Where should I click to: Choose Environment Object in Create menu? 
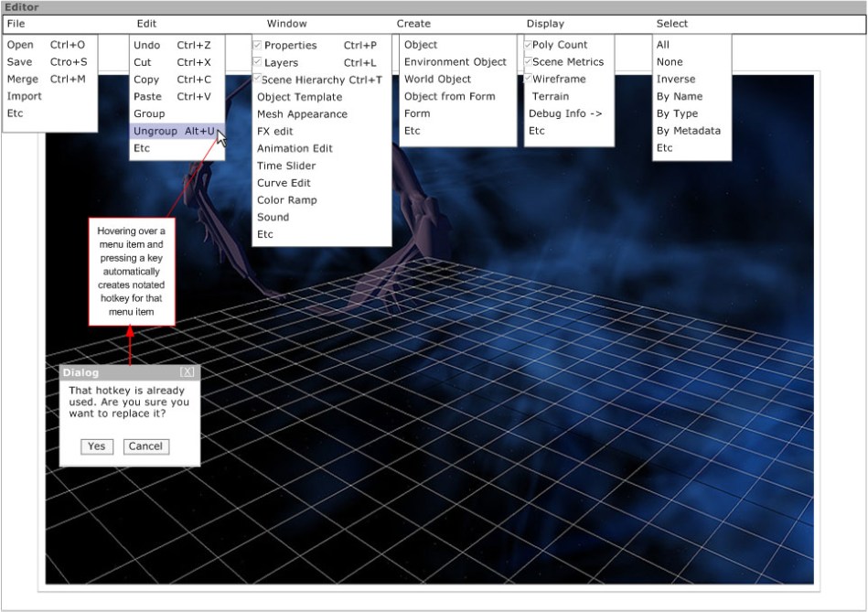[x=455, y=62]
